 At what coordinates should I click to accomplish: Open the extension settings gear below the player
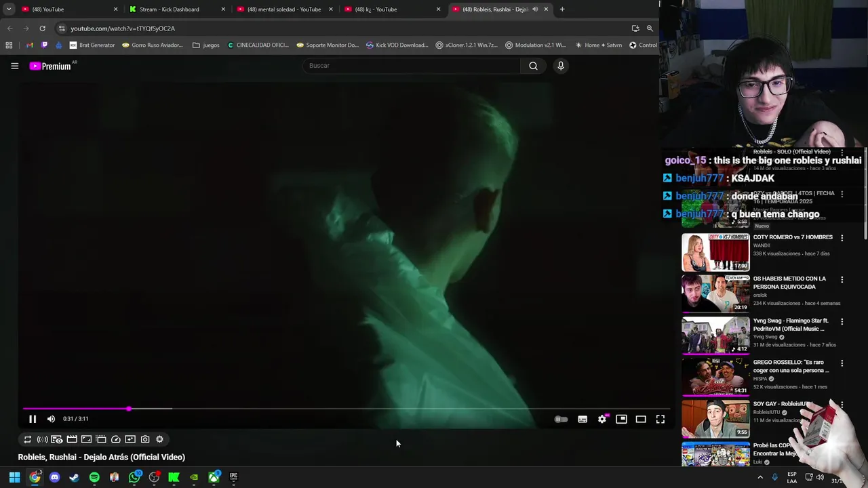click(160, 439)
